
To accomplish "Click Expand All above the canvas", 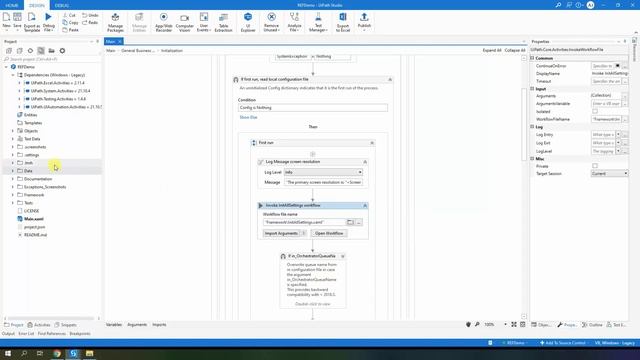I will pos(491,50).
